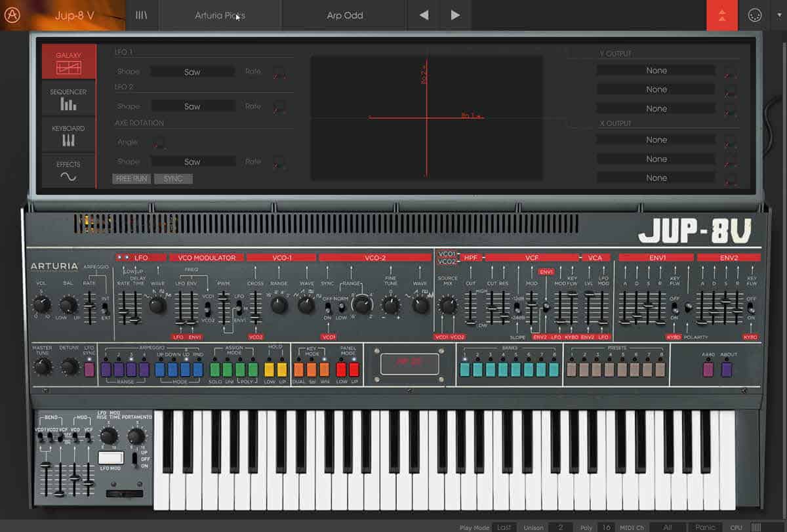The height and width of the screenshot is (532, 787).
Task: Open the Effects panel
Action: [69, 171]
